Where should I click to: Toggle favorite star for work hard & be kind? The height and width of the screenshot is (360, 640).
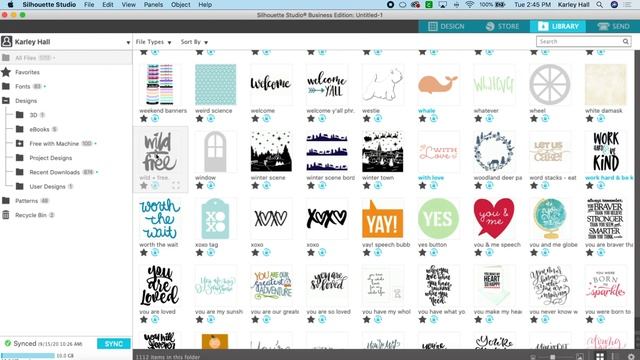pos(589,185)
